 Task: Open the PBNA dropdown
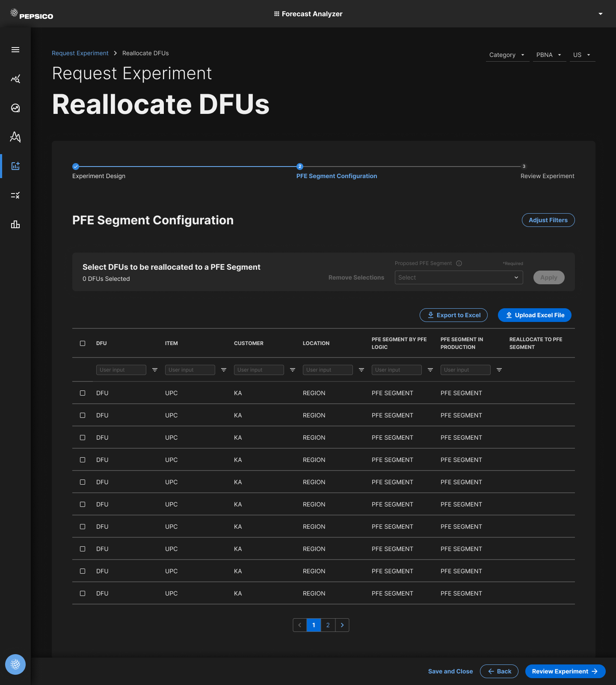549,55
